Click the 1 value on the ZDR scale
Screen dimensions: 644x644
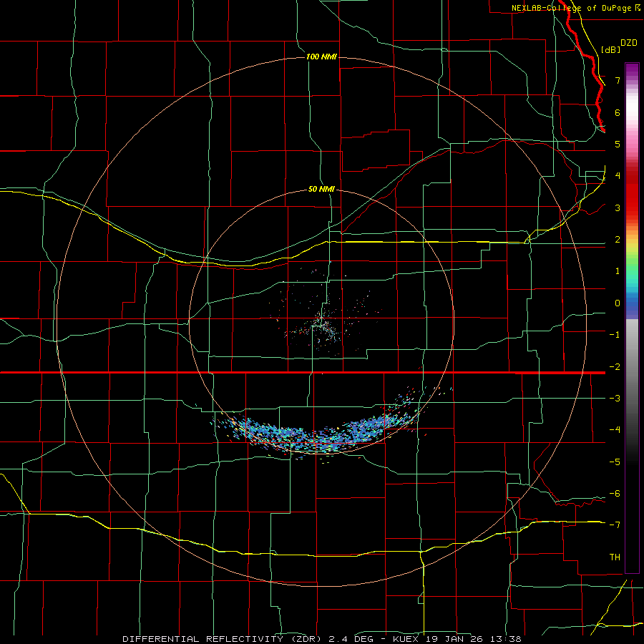point(618,271)
